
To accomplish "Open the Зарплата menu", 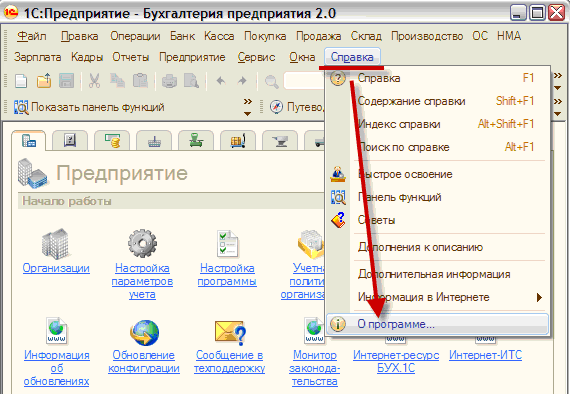I will point(37,57).
